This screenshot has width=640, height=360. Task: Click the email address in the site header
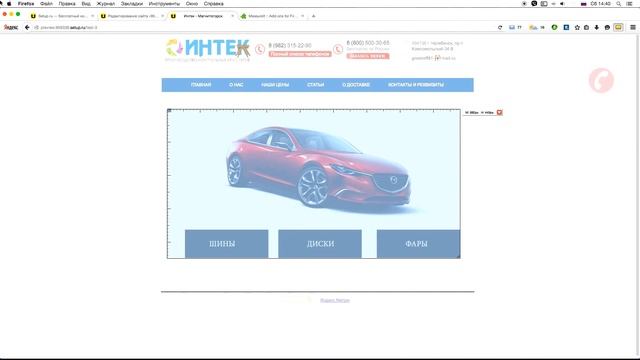point(433,58)
